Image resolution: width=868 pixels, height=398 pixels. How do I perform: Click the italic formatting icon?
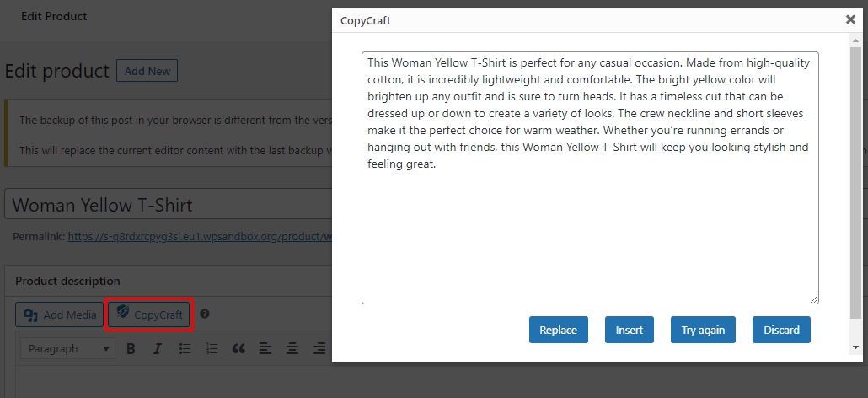157,348
